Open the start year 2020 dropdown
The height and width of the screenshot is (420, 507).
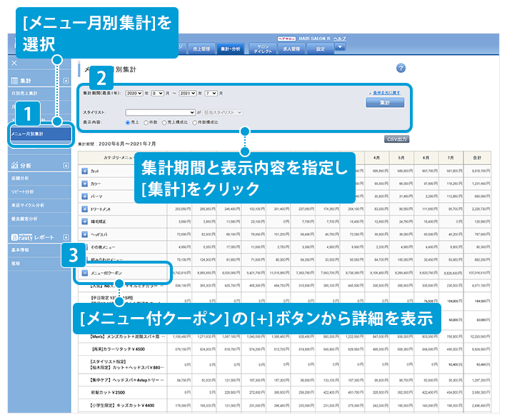[134, 94]
